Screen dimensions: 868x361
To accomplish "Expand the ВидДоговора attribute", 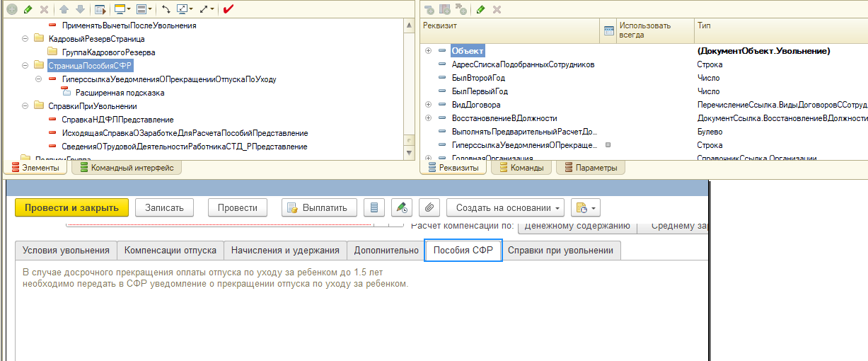I will pyautogui.click(x=429, y=105).
